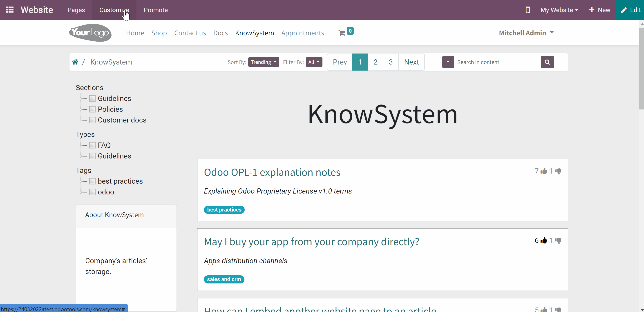Image resolution: width=644 pixels, height=312 pixels.
Task: Check the Policies section checkbox
Action: pos(92,109)
